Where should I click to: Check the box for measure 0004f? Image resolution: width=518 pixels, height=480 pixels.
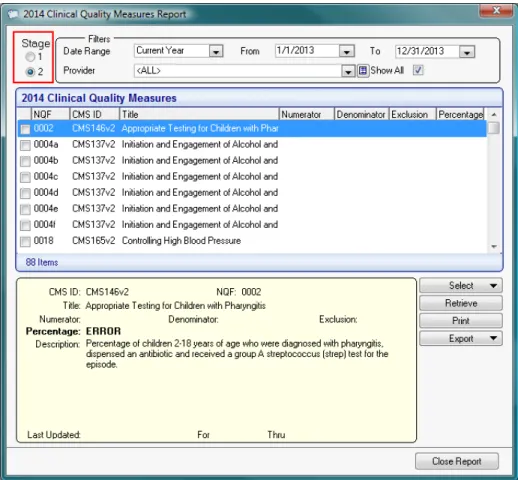click(25, 225)
